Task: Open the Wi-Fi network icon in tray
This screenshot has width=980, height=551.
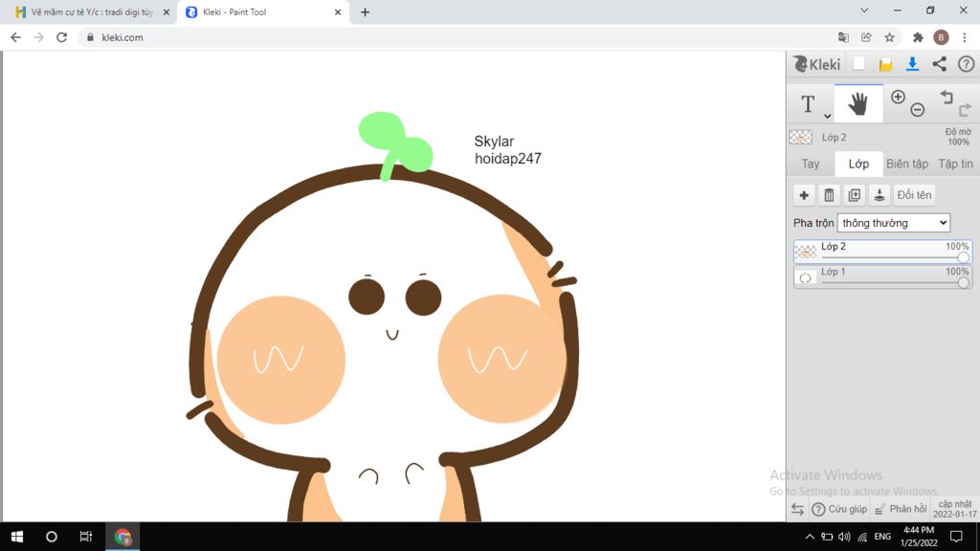Action: tap(862, 537)
